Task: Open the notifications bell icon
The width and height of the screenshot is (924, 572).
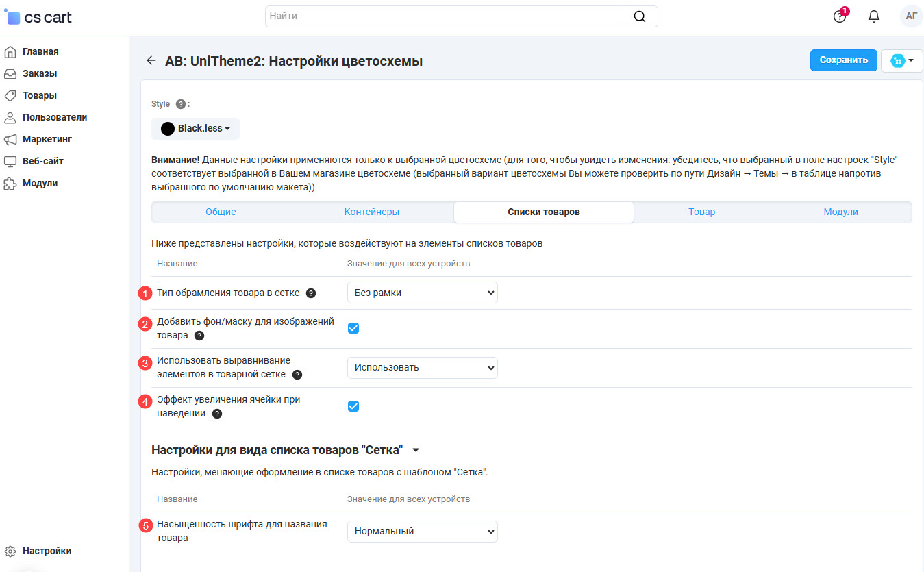Action: click(873, 16)
